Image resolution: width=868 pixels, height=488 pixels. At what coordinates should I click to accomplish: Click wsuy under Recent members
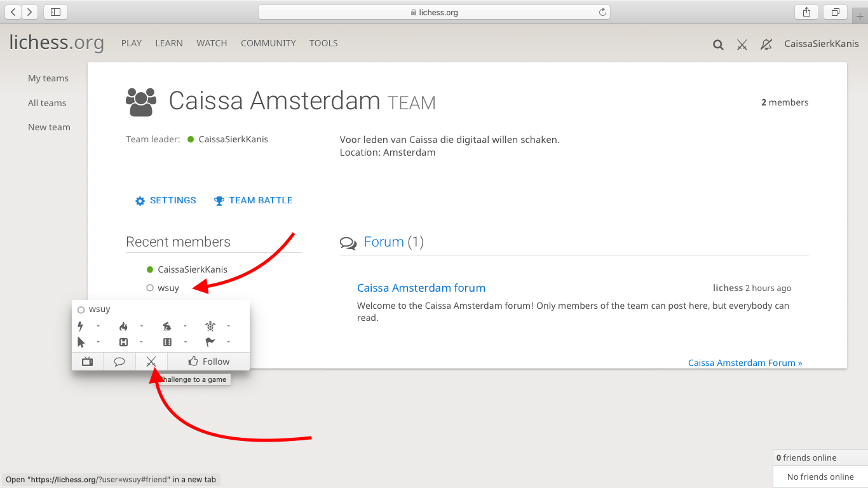(x=168, y=288)
